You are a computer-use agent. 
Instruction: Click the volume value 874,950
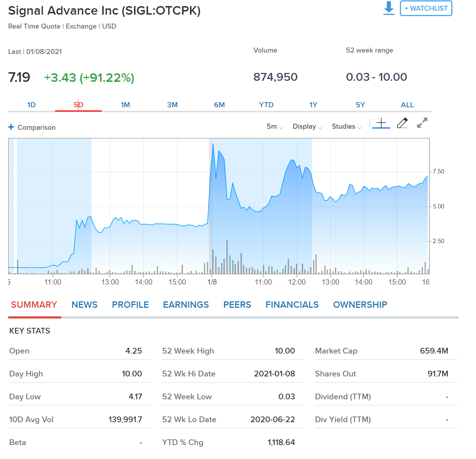(x=276, y=77)
